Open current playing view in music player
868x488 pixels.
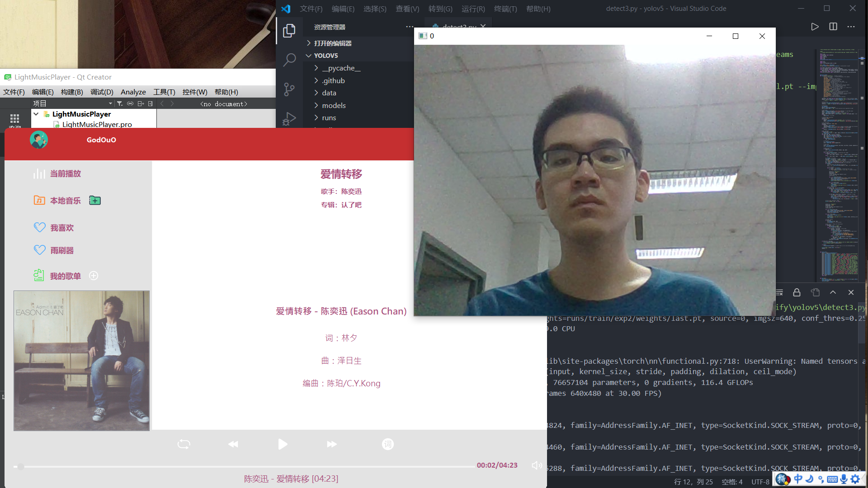point(65,174)
